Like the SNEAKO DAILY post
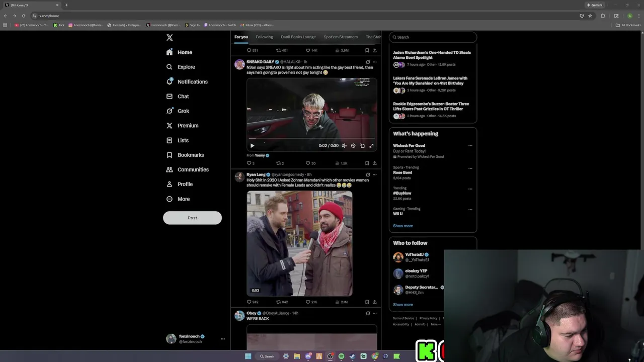This screenshot has height=362, width=644. pyautogui.click(x=310, y=163)
